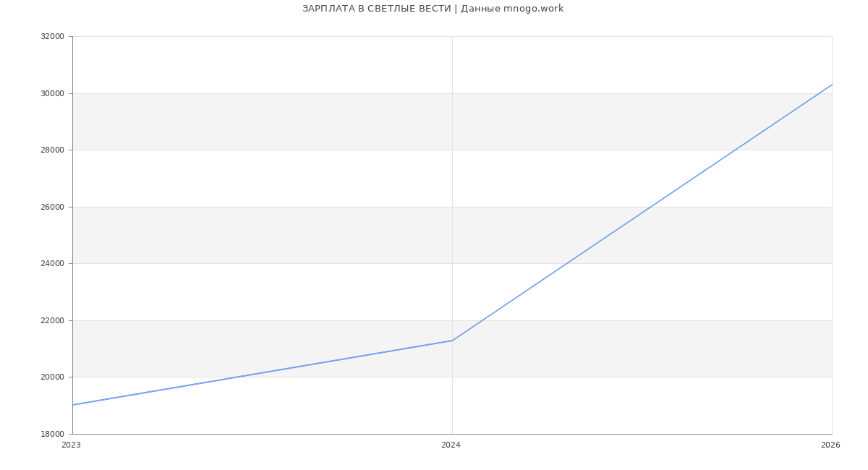This screenshot has height=470, width=868.
Task: Click the 32000 y-axis label
Action: click(x=52, y=37)
